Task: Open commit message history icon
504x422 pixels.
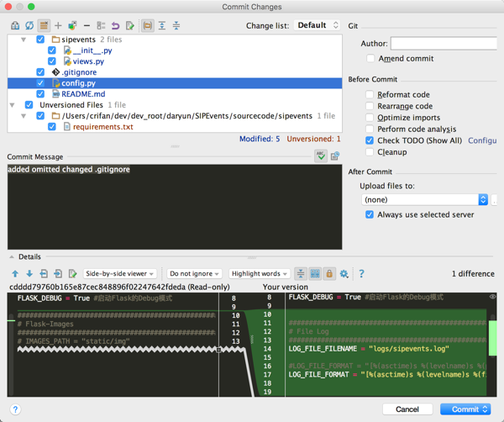Action: [x=335, y=156]
